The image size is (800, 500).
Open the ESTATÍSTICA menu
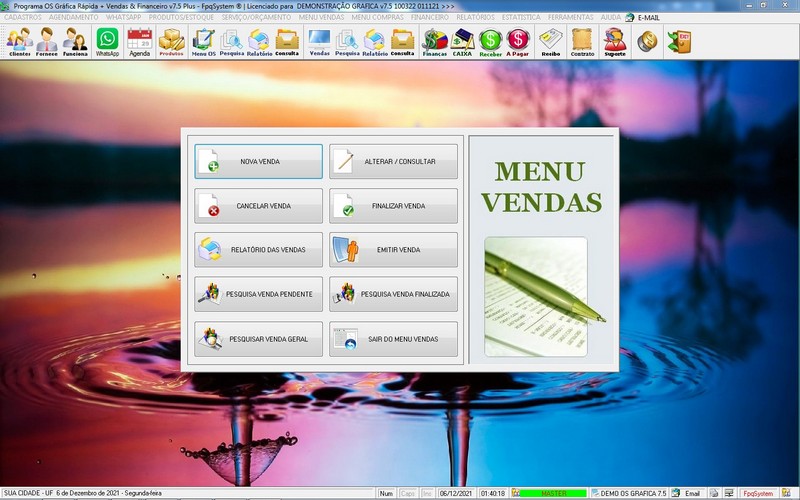tap(521, 17)
